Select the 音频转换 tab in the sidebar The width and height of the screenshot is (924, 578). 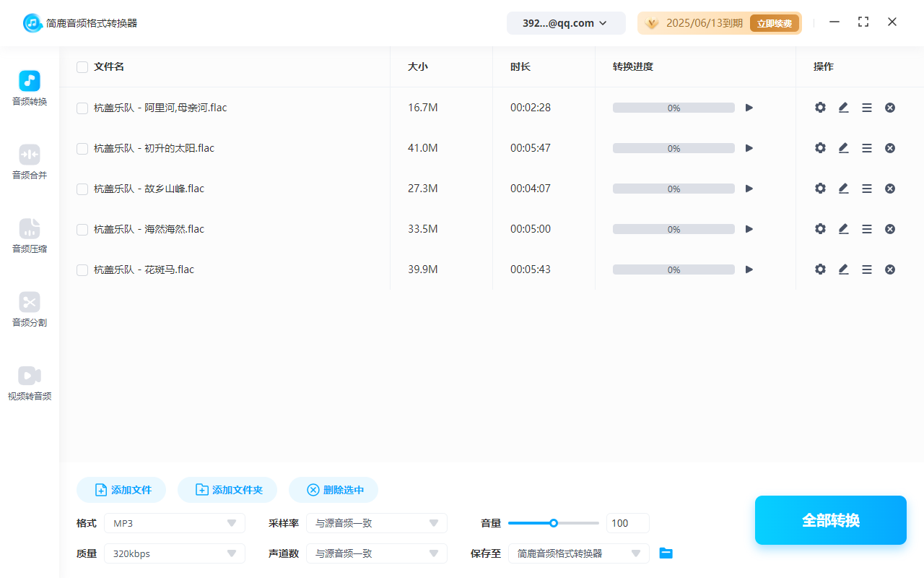click(x=30, y=89)
